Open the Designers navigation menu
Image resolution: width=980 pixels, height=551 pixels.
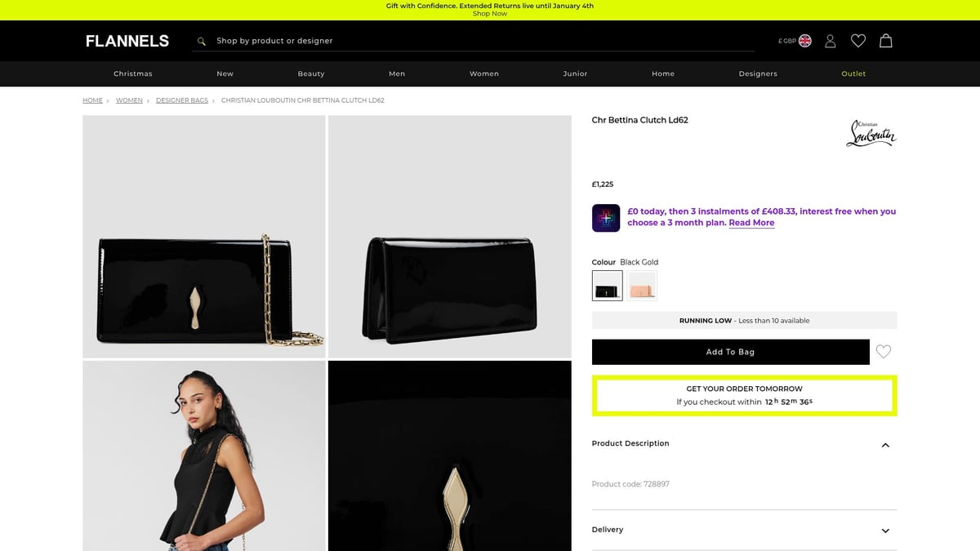coord(758,73)
